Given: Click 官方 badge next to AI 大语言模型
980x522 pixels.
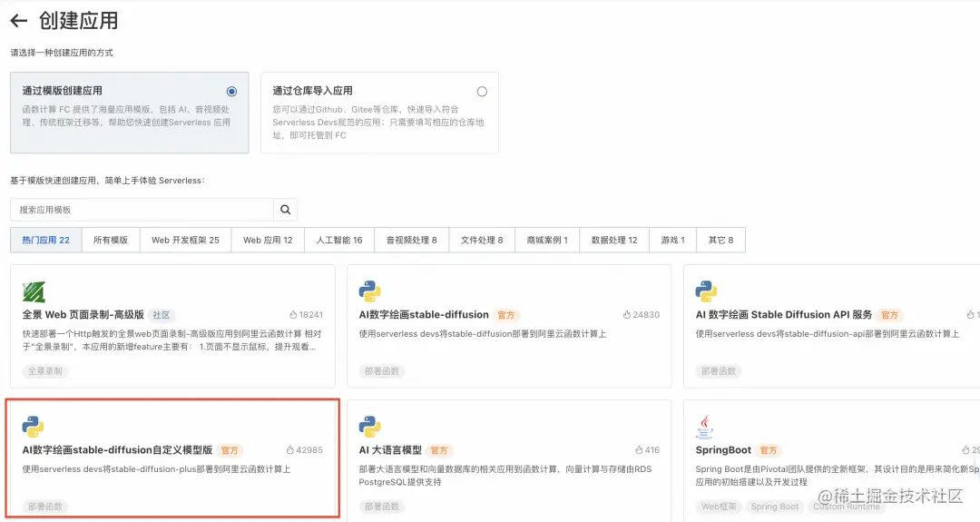Looking at the screenshot, I should pyautogui.click(x=439, y=450).
